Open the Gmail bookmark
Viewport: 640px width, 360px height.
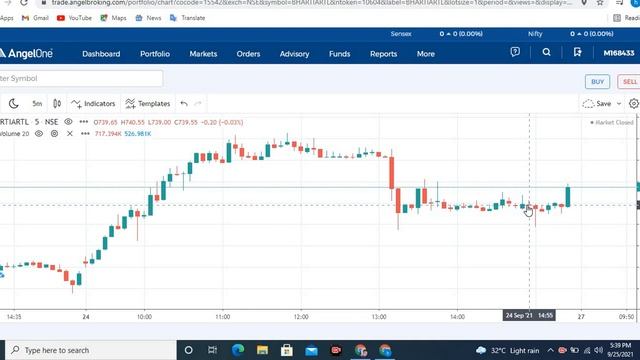(36, 18)
